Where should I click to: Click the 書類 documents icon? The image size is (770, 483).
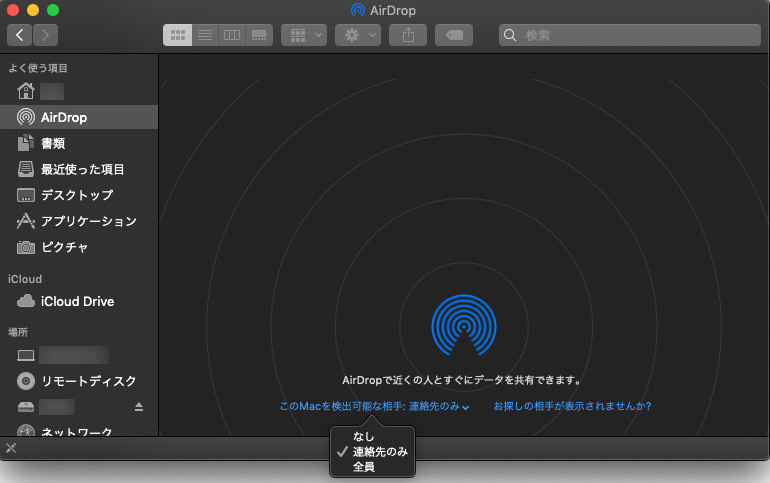tap(26, 143)
